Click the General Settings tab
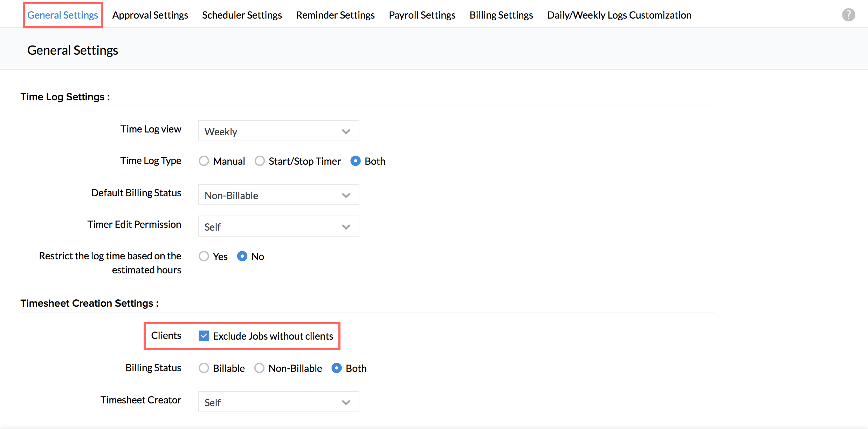Image resolution: width=868 pixels, height=429 pixels. [x=63, y=15]
